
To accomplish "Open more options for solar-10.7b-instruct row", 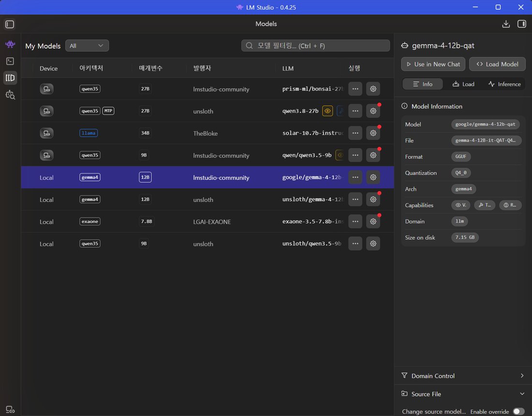I will [x=355, y=133].
